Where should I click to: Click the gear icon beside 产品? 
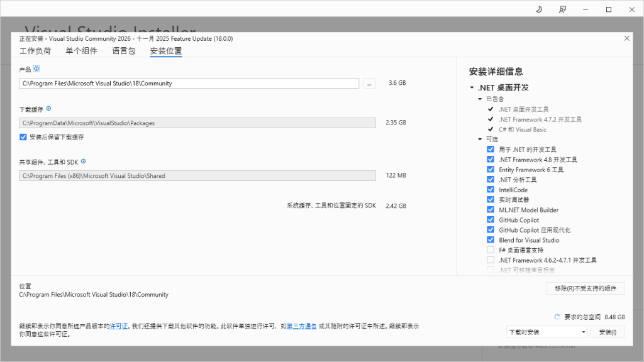tap(36, 69)
